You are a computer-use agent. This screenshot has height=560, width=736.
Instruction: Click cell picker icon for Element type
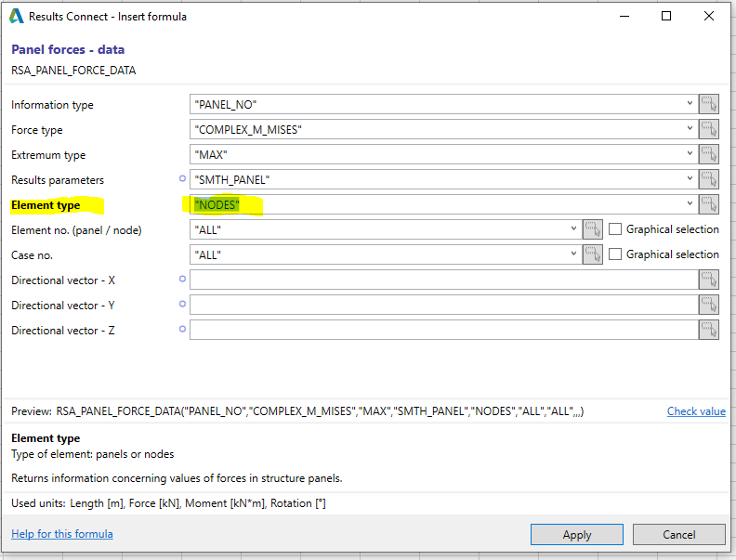tap(708, 204)
